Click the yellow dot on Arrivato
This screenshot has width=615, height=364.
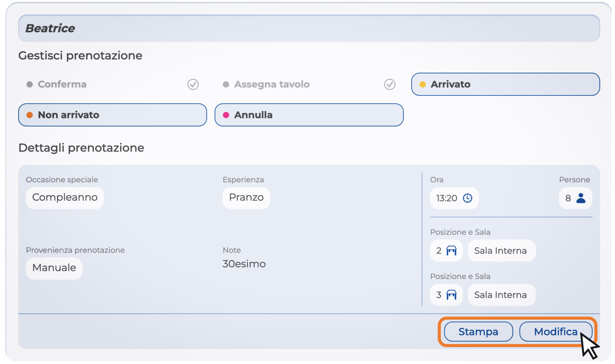pyautogui.click(x=422, y=84)
